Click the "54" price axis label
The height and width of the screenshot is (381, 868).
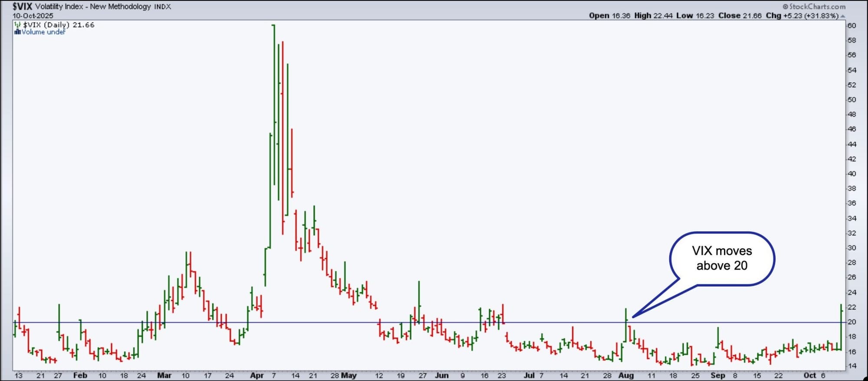[852, 70]
